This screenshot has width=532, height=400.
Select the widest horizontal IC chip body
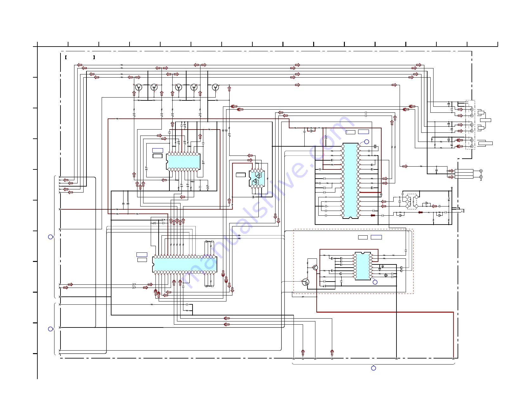(185, 264)
